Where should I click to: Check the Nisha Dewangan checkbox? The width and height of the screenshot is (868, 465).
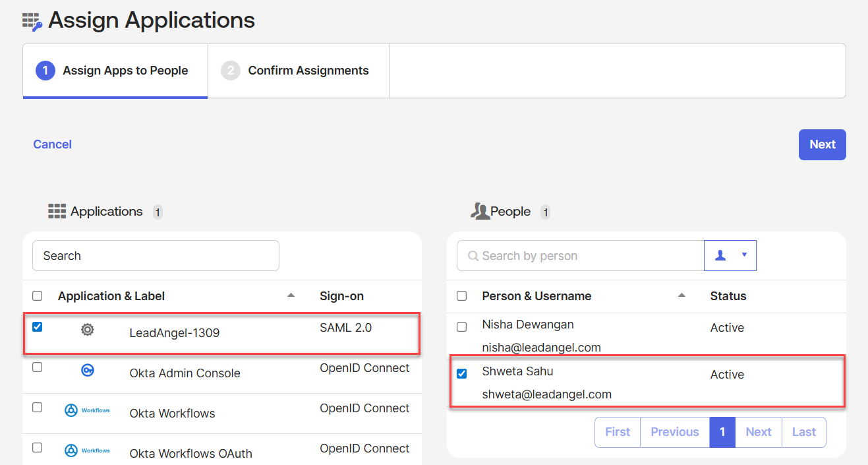(x=462, y=327)
